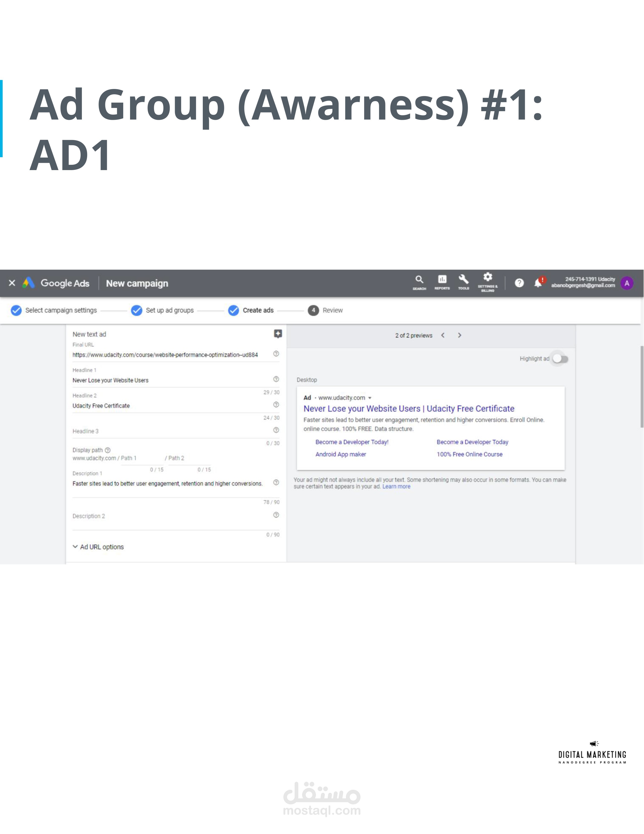Click the Review step number 4 icon

[313, 310]
